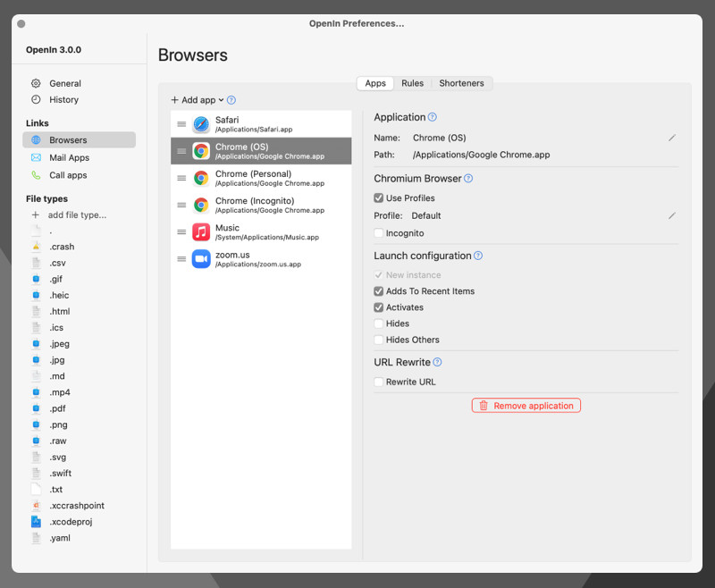Select the Music app icon

[201, 232]
